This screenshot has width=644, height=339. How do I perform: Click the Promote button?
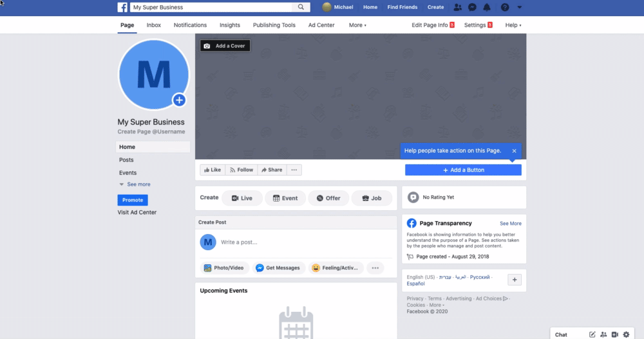pyautogui.click(x=133, y=200)
